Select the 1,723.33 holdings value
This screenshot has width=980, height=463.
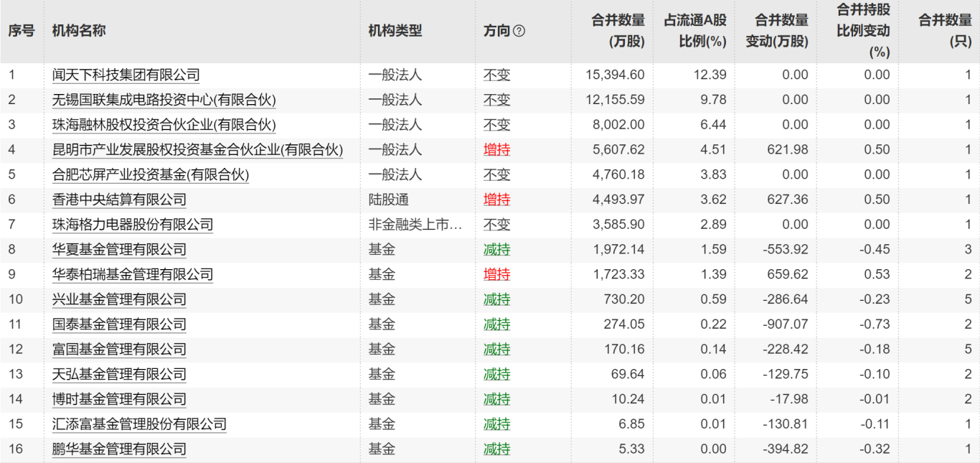618,274
